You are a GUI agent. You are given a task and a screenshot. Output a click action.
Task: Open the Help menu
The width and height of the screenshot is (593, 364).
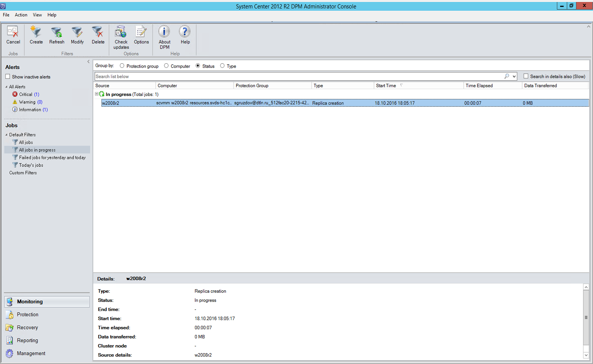52,15
